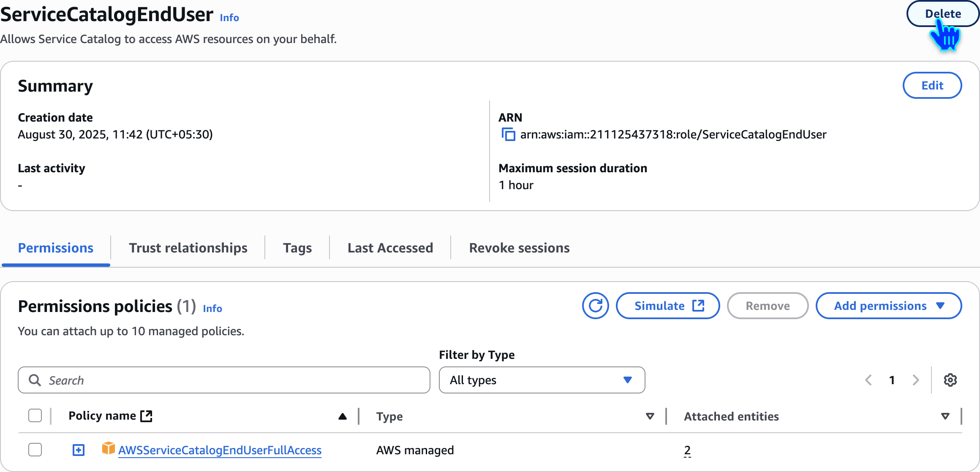This screenshot has height=472, width=980.
Task: Check the AWSServiceCatalogEndUserFullAccess row checkbox
Action: pyautogui.click(x=35, y=450)
